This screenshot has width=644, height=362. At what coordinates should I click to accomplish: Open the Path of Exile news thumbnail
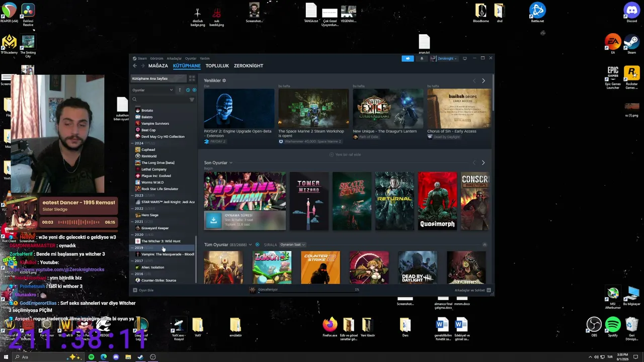(388, 108)
